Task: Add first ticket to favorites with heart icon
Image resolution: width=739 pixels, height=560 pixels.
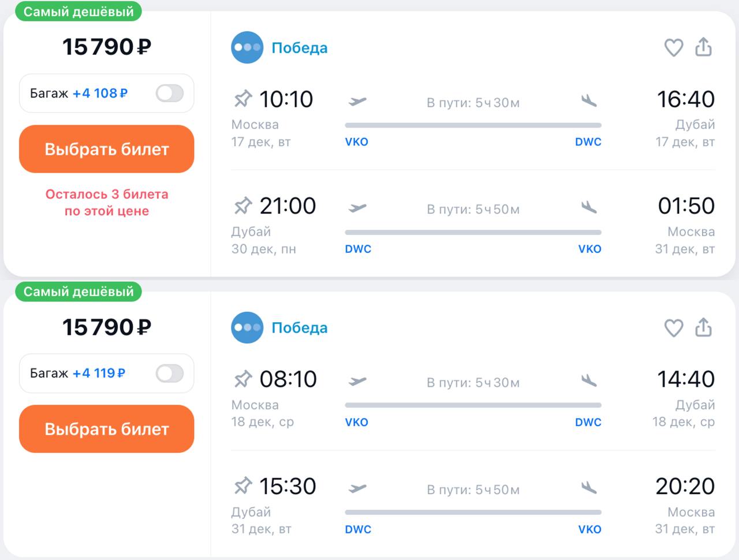Action: (x=673, y=47)
